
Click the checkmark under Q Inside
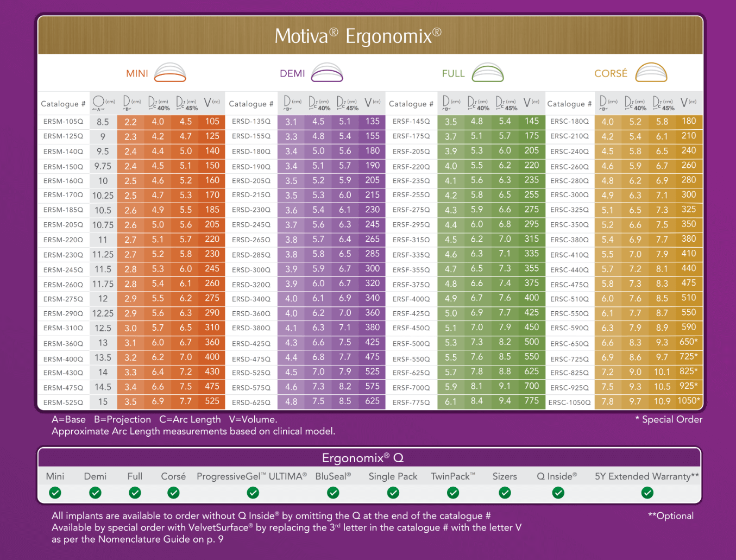coord(558,493)
